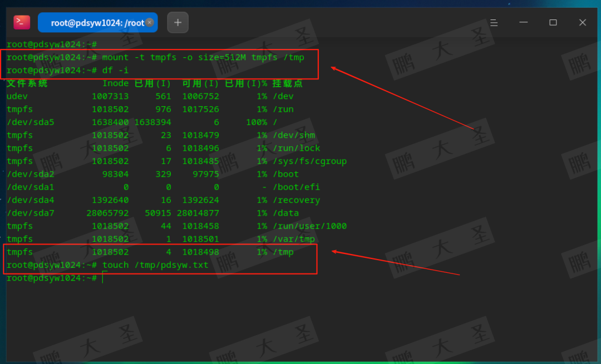Click the /dev/sda5 row text
Screen dimensions: 601x364
click(30, 122)
